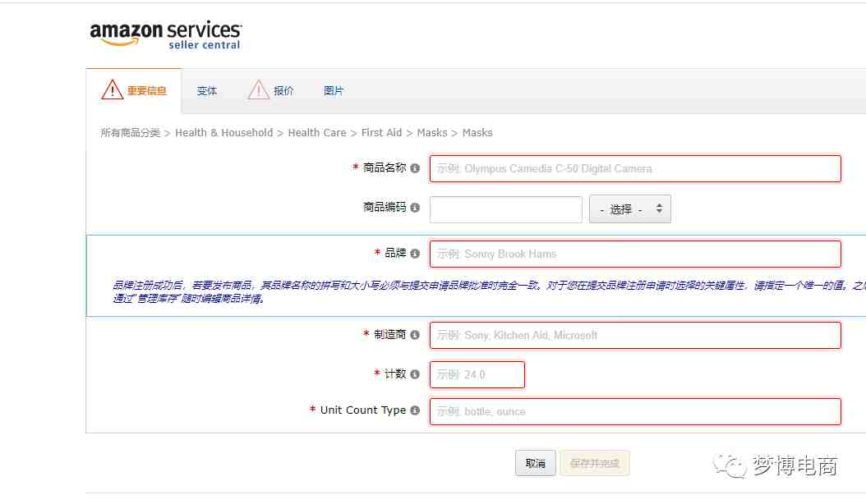
Task: Open info icon next to 制造商
Action: (415, 335)
